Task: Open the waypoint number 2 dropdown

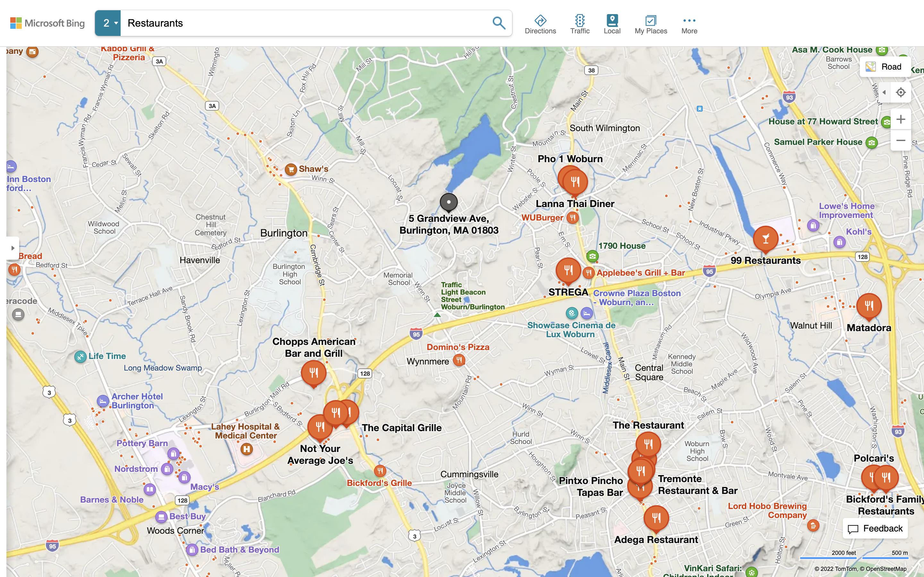Action: click(108, 23)
